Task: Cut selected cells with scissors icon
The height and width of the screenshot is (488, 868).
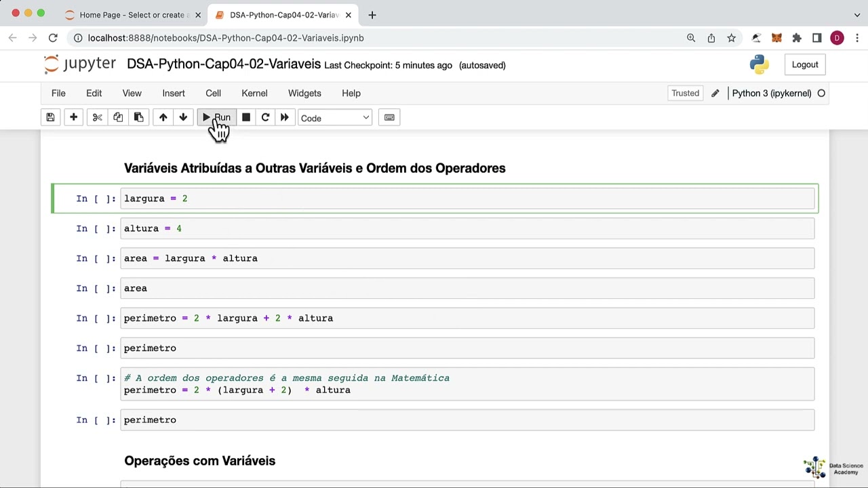Action: point(97,118)
